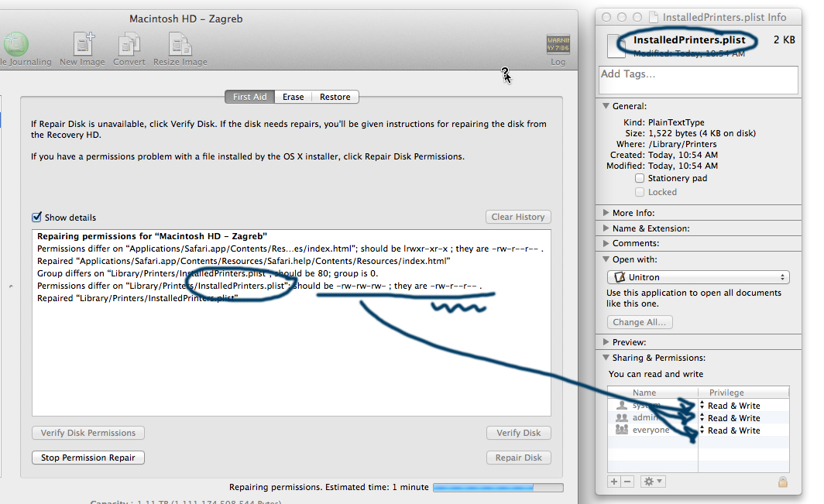
Task: Select the "Group differs on" log line
Action: (x=208, y=273)
